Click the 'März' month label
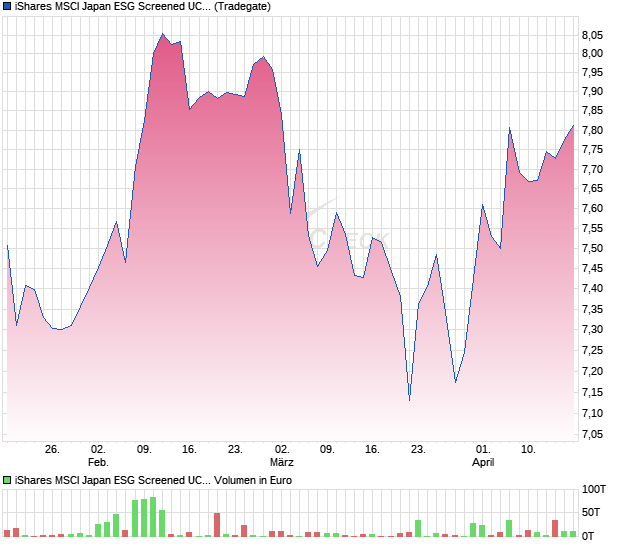Image resolution: width=620 pixels, height=546 pixels. pyautogui.click(x=282, y=462)
